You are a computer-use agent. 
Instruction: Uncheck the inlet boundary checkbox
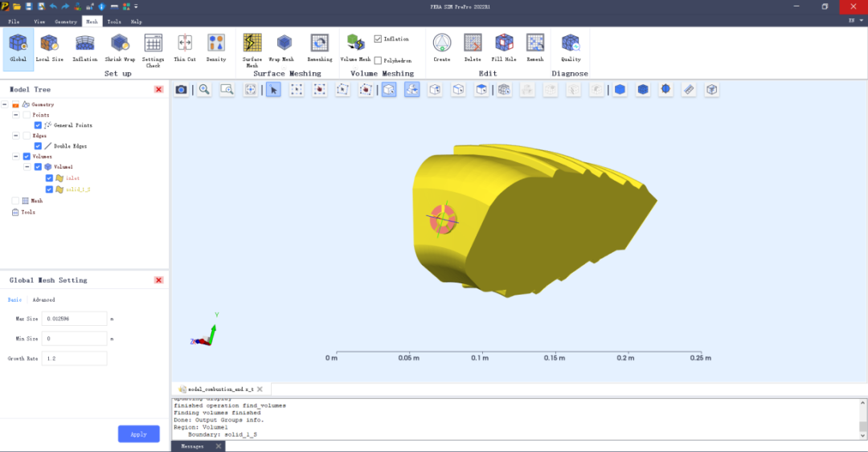coord(49,178)
